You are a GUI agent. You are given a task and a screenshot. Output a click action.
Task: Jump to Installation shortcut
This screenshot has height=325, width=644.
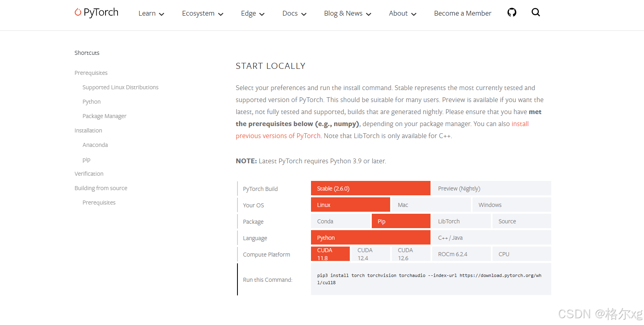point(88,130)
